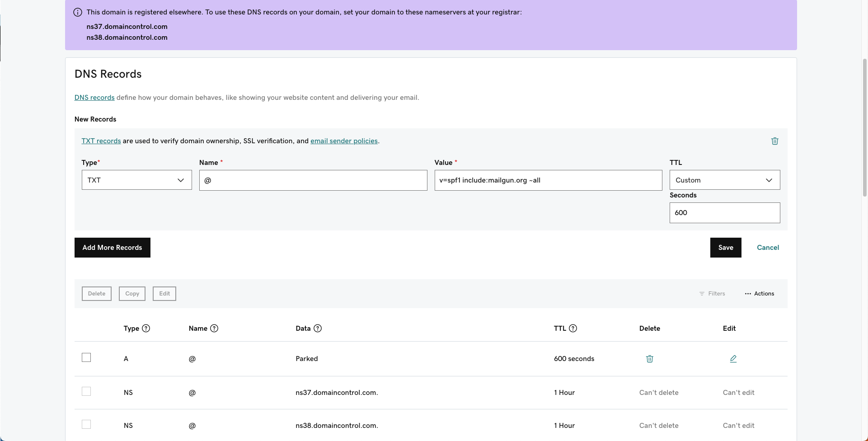Click the Add More Records button
Viewport: 868px width, 441px height.
112,248
